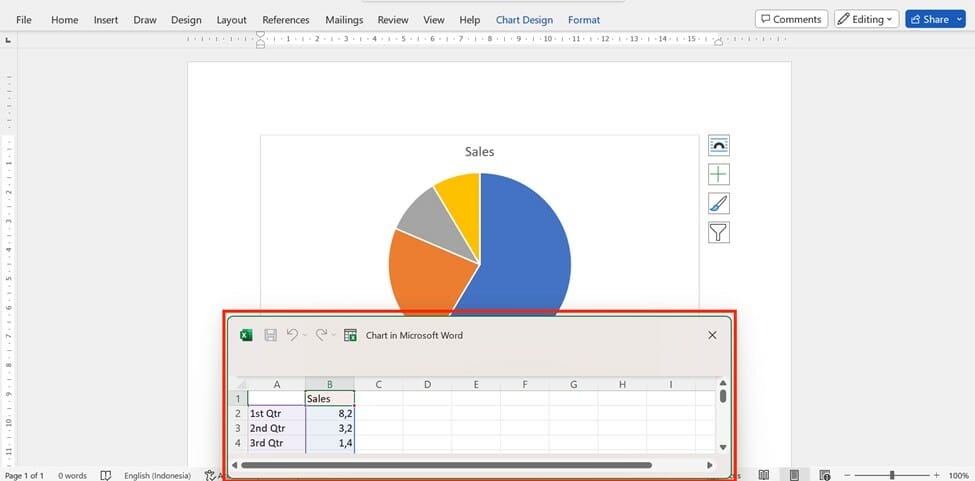Select row 2 header in sheet
The height and width of the screenshot is (481, 975).
(x=238, y=413)
